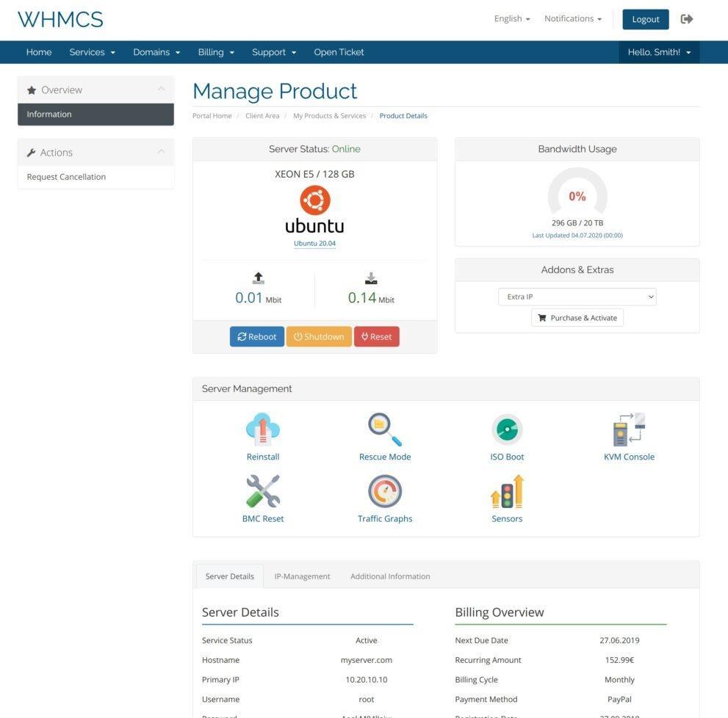Click the 296 GB / 20 TB usage text
Screen dimensions: 728x718
(577, 222)
